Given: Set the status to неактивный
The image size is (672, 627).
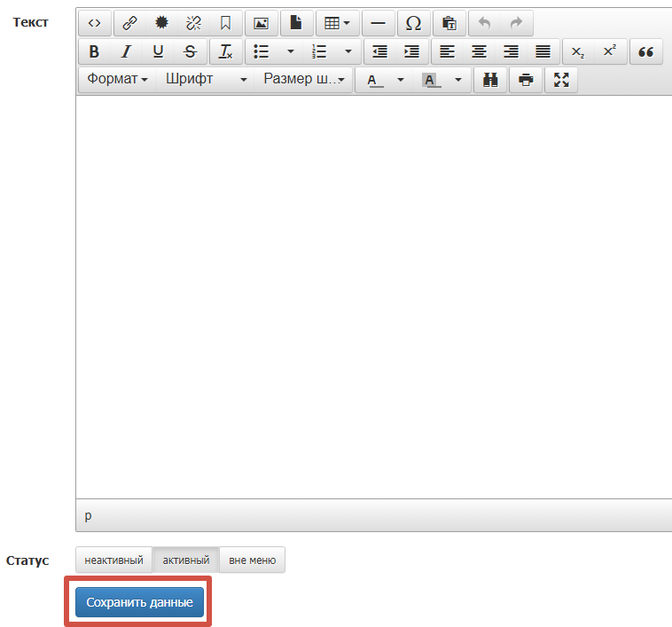Looking at the screenshot, I should click(114, 560).
